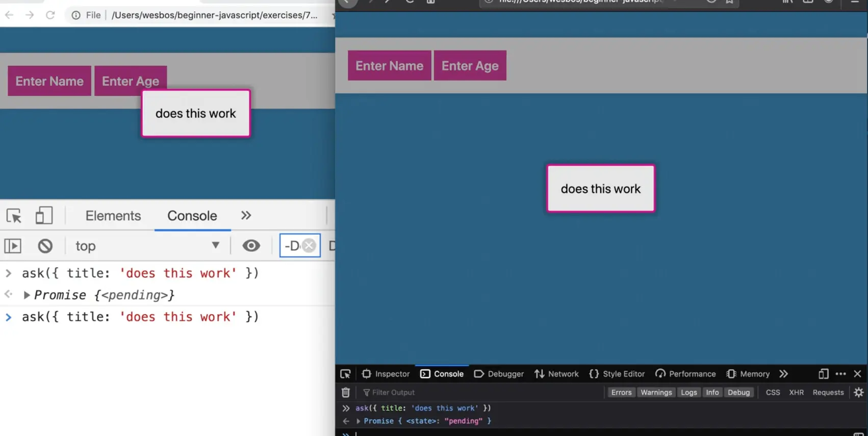Reload the page in Chrome
Image resolution: width=868 pixels, height=436 pixels.
50,15
